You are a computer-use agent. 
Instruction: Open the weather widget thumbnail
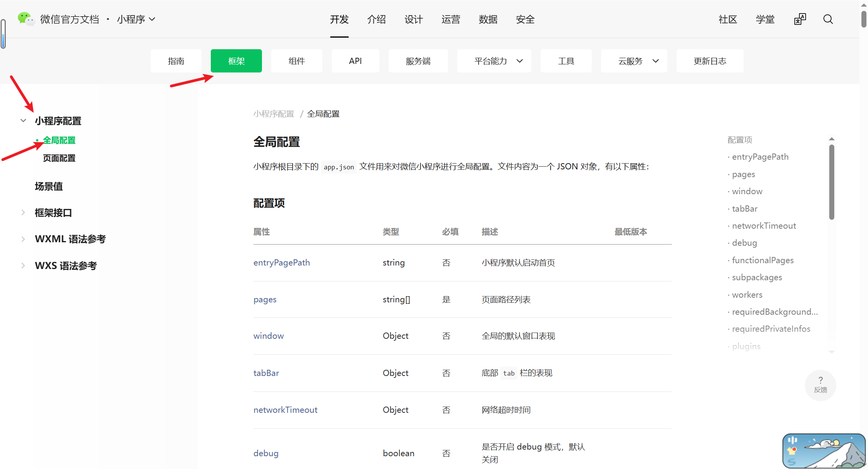point(823,450)
